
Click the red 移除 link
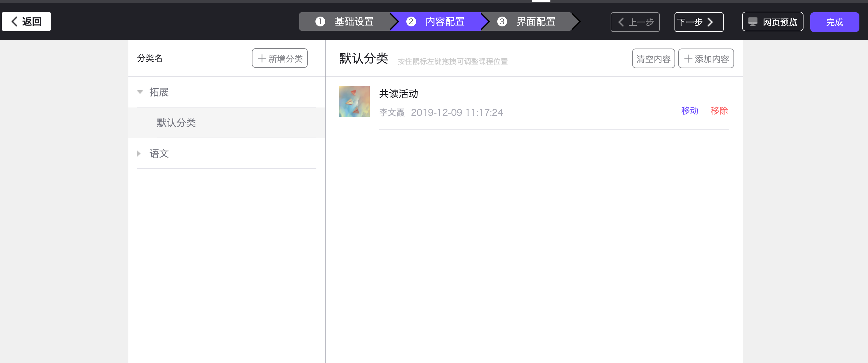click(x=719, y=111)
